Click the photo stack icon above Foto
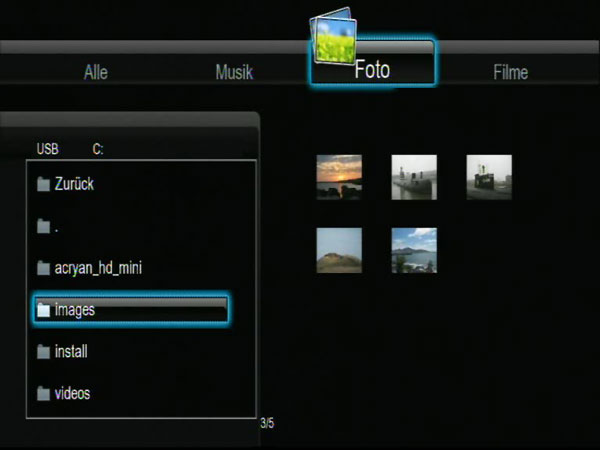Screen dimensions: 600x450 pyautogui.click(x=333, y=37)
